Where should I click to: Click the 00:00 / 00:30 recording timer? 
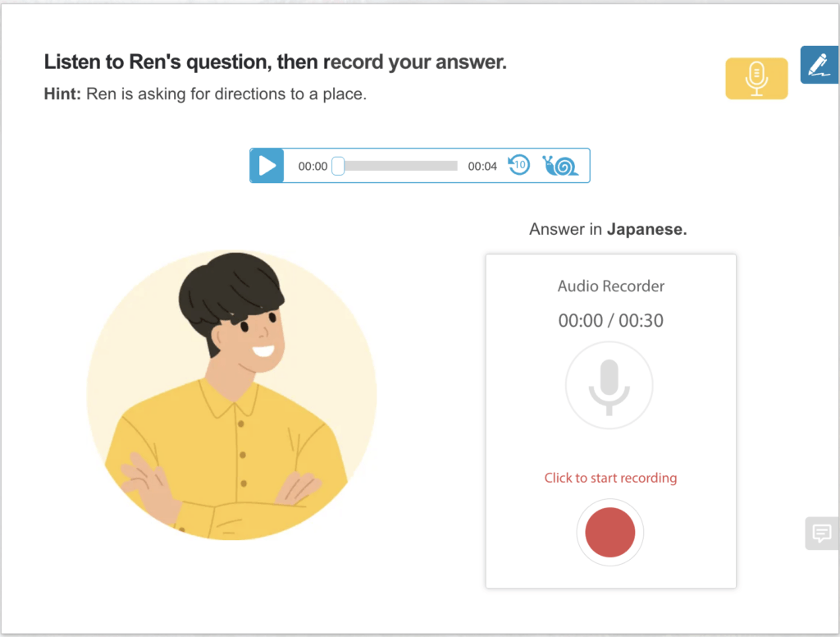pyautogui.click(x=611, y=320)
